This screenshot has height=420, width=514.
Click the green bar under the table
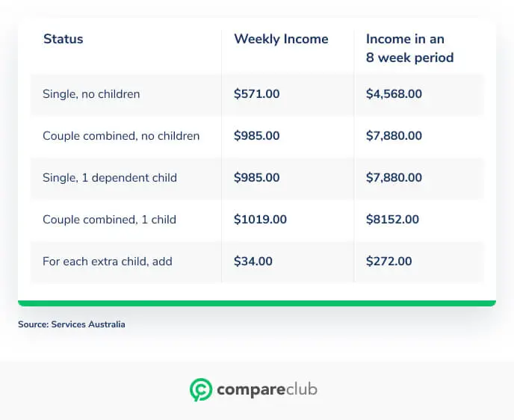click(x=257, y=303)
